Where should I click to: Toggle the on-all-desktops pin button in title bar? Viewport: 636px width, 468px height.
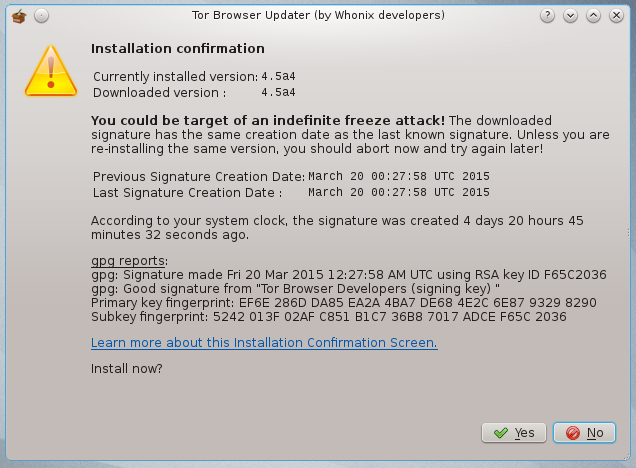tap(40, 16)
